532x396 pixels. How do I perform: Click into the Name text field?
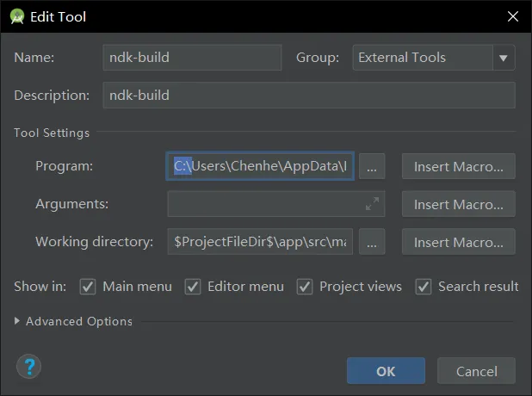point(191,59)
